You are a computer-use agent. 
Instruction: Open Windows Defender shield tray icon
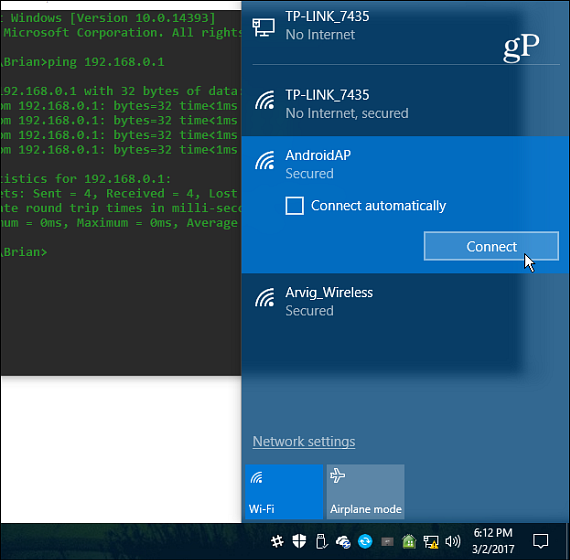point(299,542)
